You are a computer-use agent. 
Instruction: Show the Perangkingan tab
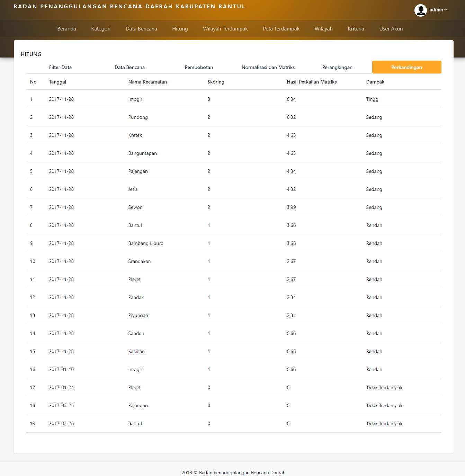tap(337, 67)
